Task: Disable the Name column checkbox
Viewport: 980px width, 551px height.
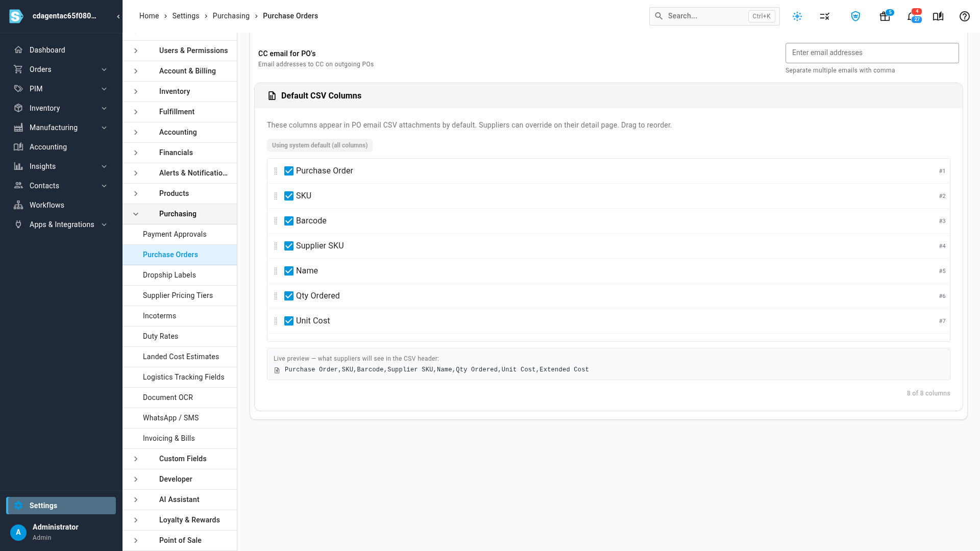Action: (x=289, y=271)
